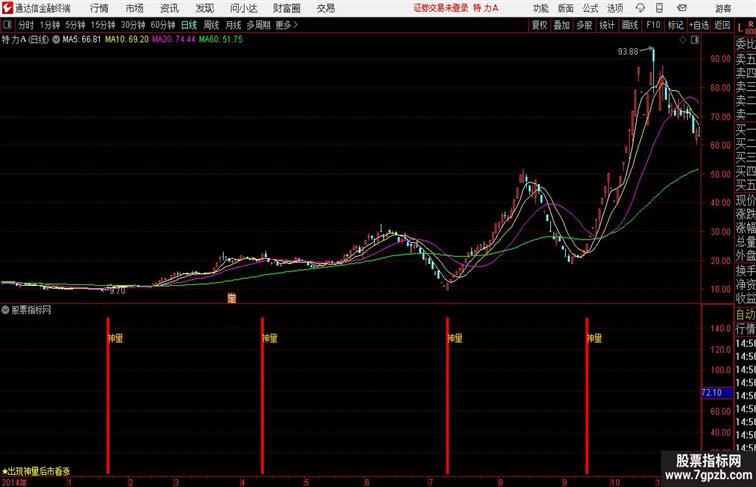
Task: Toggle the side panel icon at chart top-right
Action: [695, 40]
